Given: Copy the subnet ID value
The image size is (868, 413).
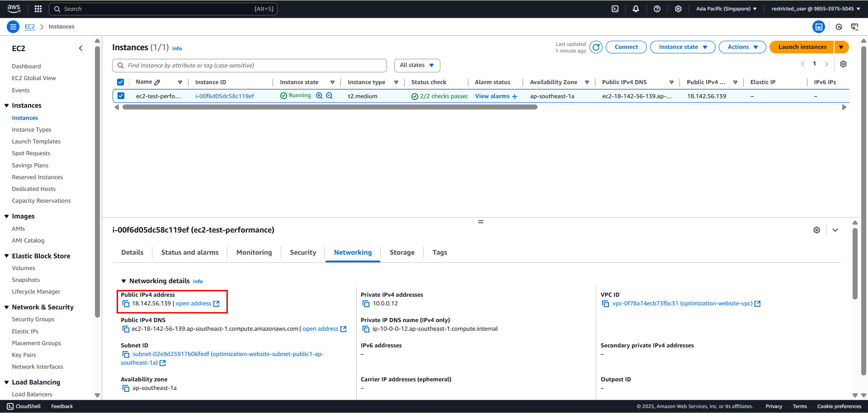Looking at the screenshot, I should point(126,354).
